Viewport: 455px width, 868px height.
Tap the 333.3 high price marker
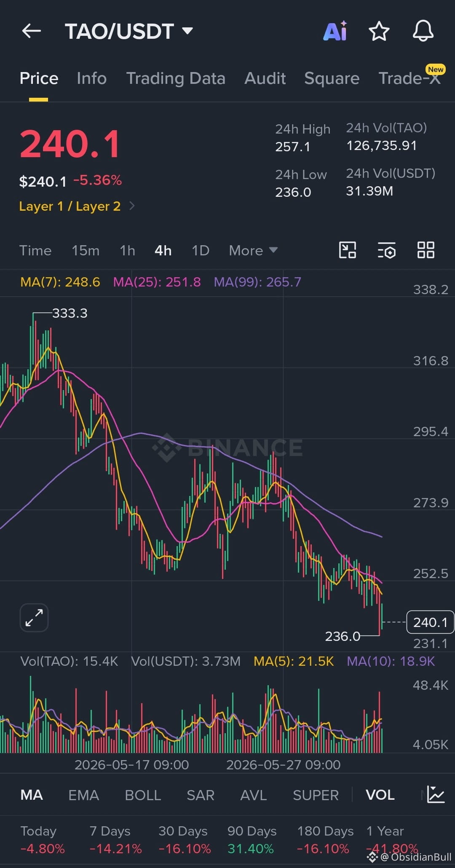coord(70,313)
